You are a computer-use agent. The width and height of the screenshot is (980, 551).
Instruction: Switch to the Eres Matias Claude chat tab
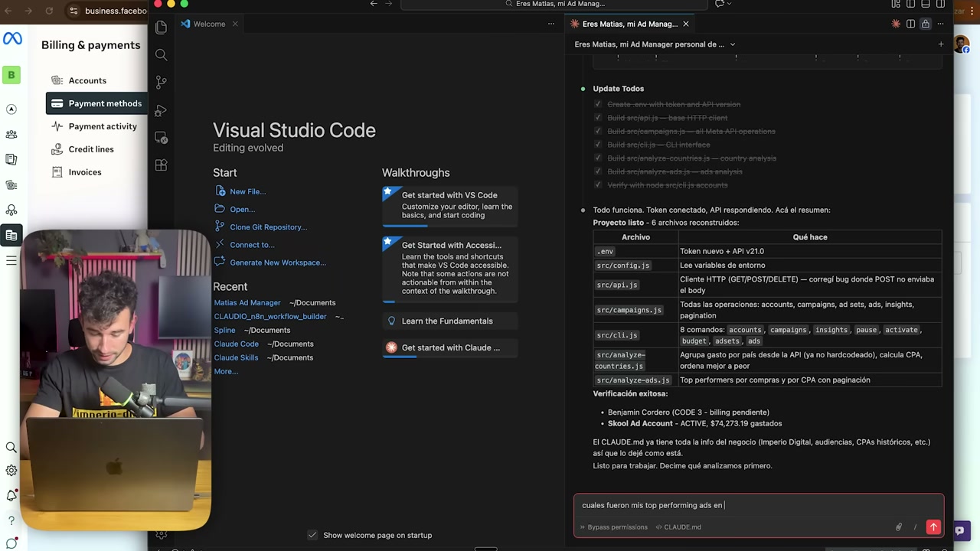(x=629, y=24)
